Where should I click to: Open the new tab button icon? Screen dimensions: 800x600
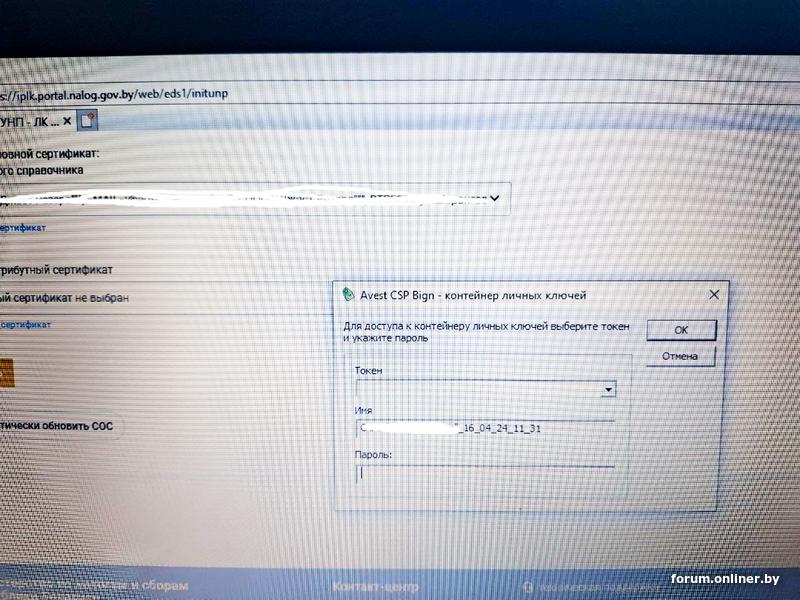click(x=87, y=120)
